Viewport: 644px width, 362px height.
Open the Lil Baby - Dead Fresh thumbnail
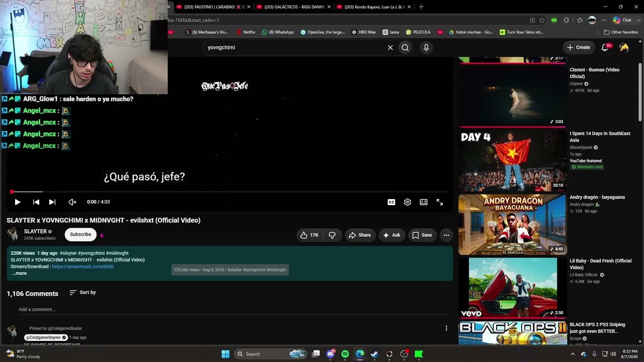[512, 288]
